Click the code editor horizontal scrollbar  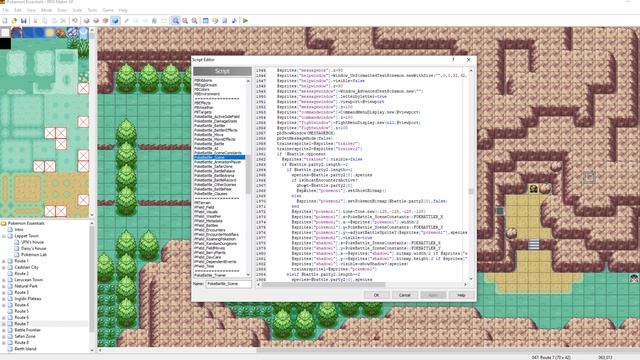click(x=361, y=284)
